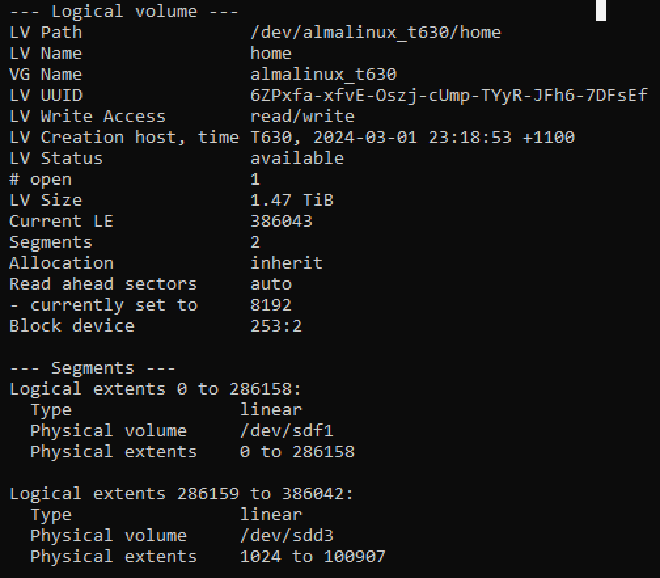The height and width of the screenshot is (578, 660).
Task: Click the white scrollbar thumb at top right
Action: [601, 11]
